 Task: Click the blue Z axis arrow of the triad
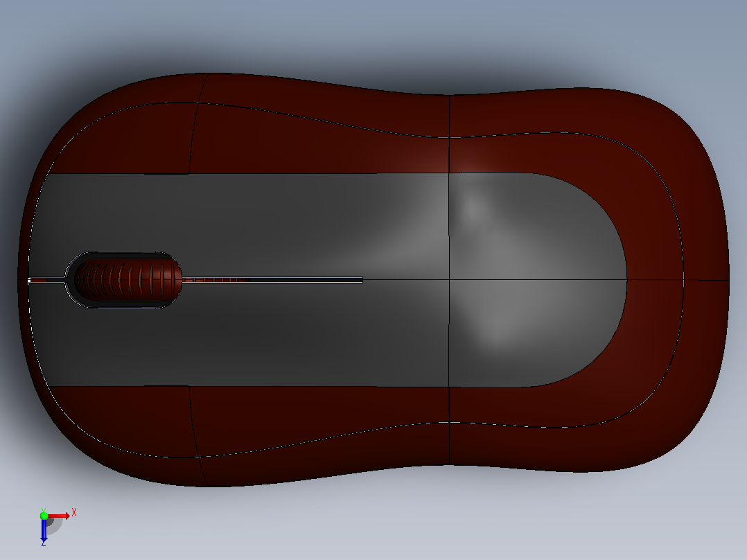tap(44, 530)
